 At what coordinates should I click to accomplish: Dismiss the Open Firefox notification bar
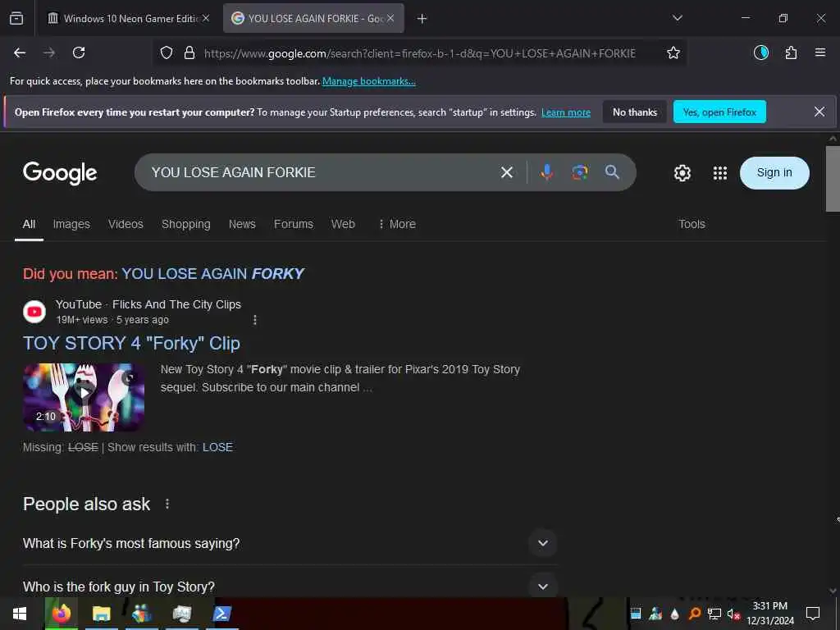(819, 112)
